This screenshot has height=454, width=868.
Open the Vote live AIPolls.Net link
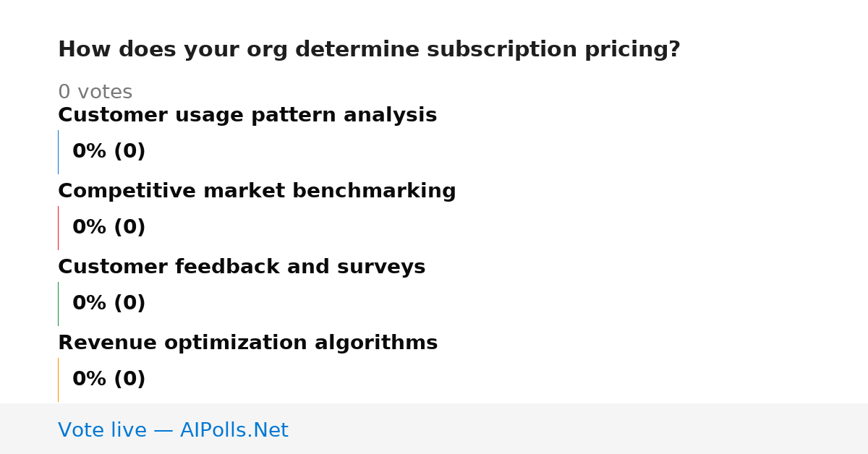(x=173, y=430)
